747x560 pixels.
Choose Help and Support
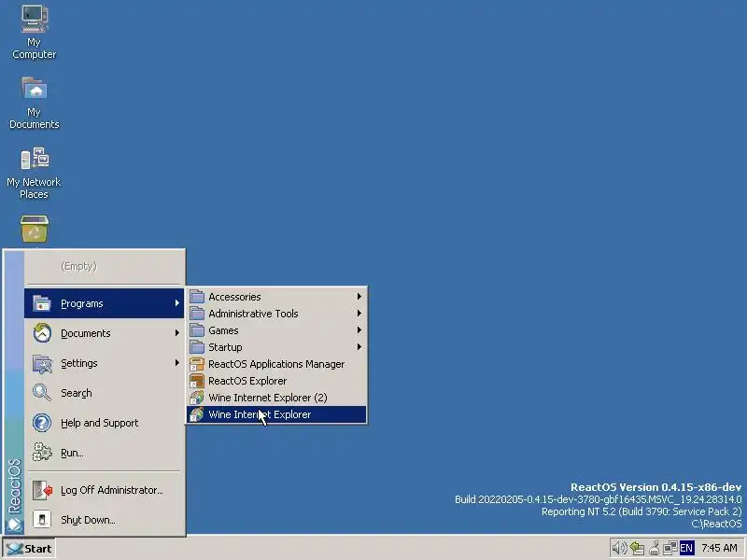point(104,423)
